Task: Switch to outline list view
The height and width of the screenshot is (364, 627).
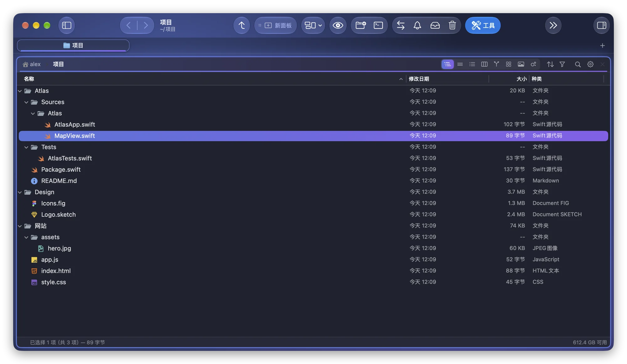Action: (x=447, y=64)
